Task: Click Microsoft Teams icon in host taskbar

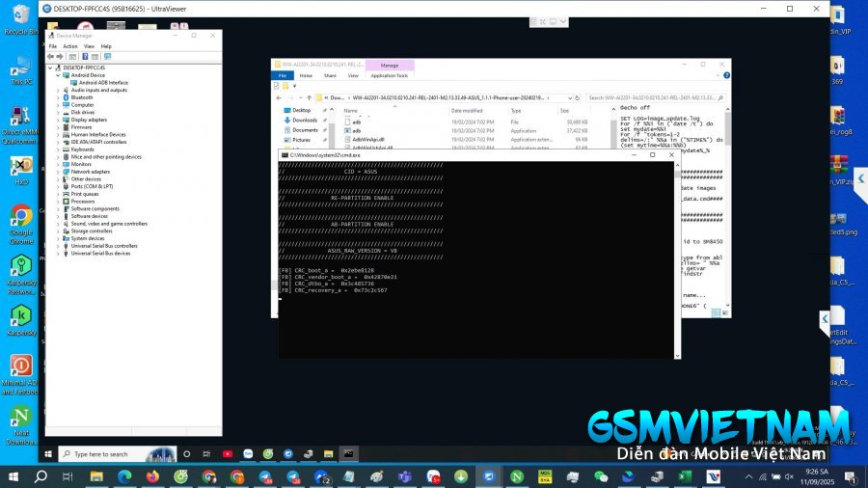Action: pos(405,476)
